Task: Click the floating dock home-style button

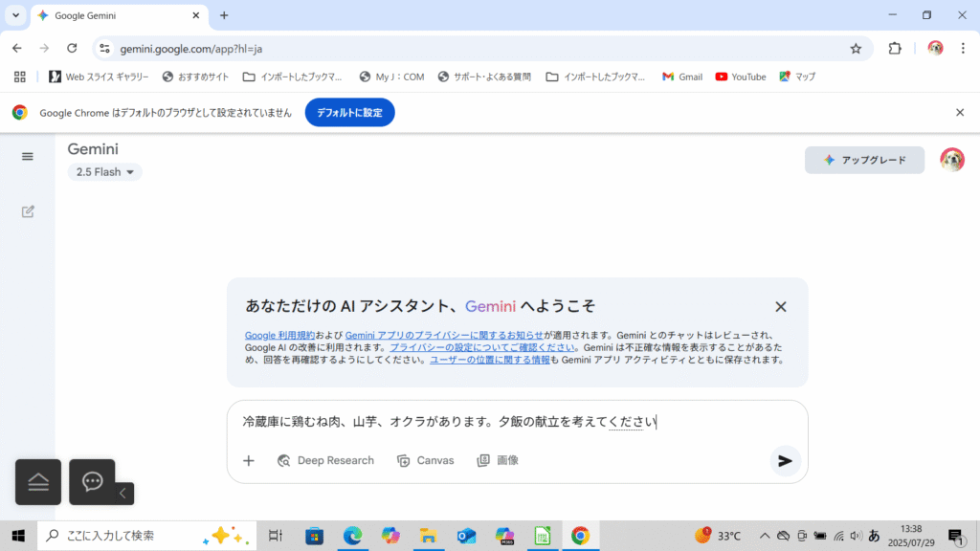Action: [x=38, y=482]
